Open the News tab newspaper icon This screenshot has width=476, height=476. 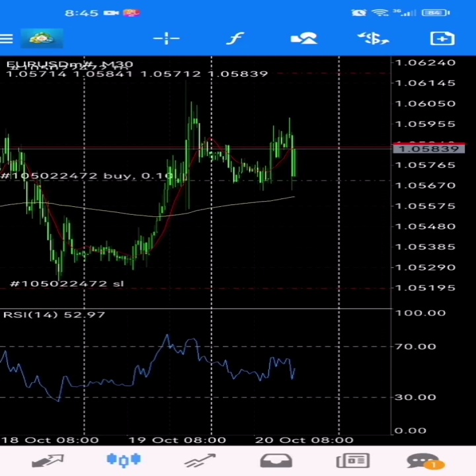(x=353, y=461)
